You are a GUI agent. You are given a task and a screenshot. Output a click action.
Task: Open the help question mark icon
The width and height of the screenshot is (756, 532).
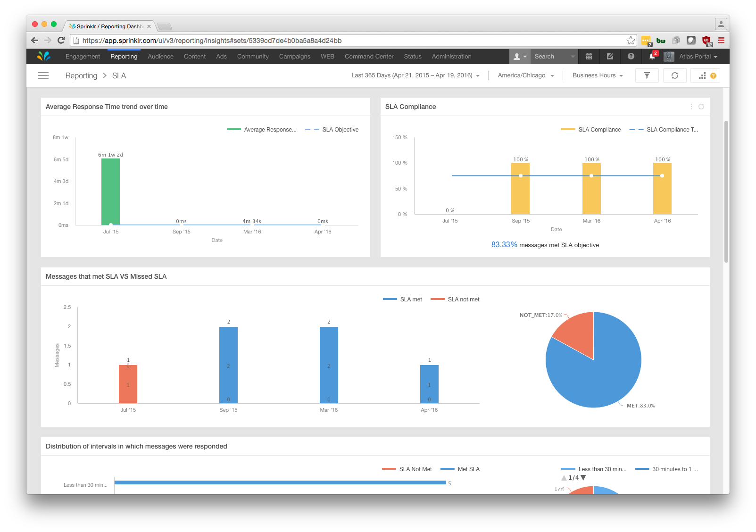pyautogui.click(x=631, y=57)
